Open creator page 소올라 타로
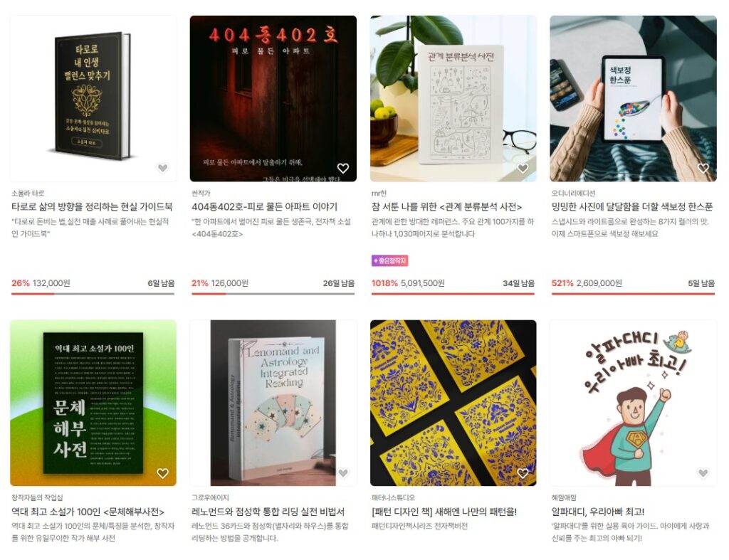Screen dimensions: 729x560 [28, 193]
